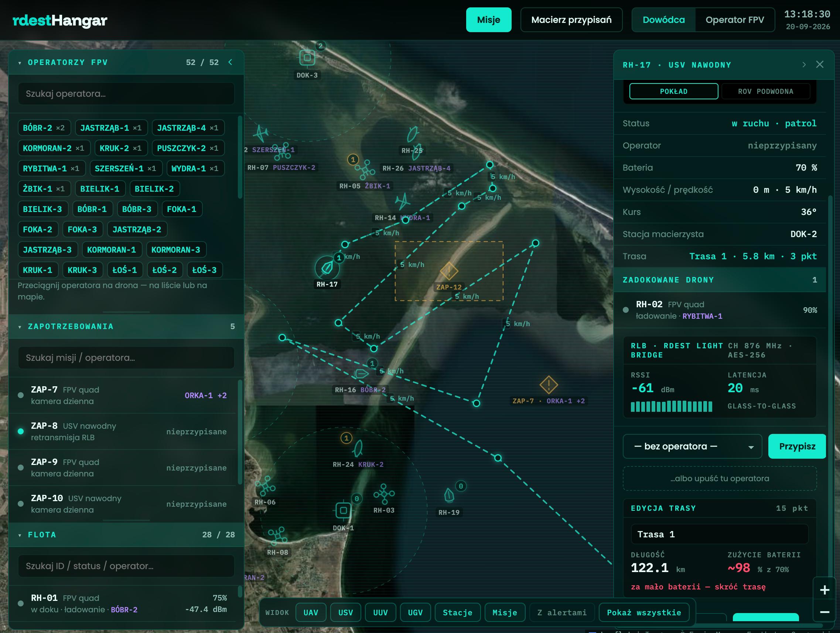This screenshot has width=840, height=633.
Task: Click the Przypisz button
Action: coord(797,446)
